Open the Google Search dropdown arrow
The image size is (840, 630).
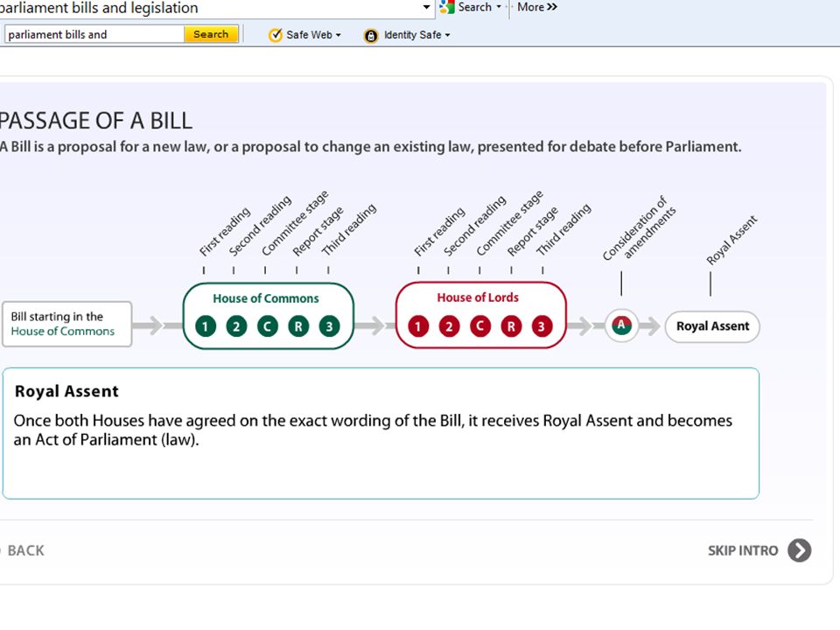coord(499,7)
